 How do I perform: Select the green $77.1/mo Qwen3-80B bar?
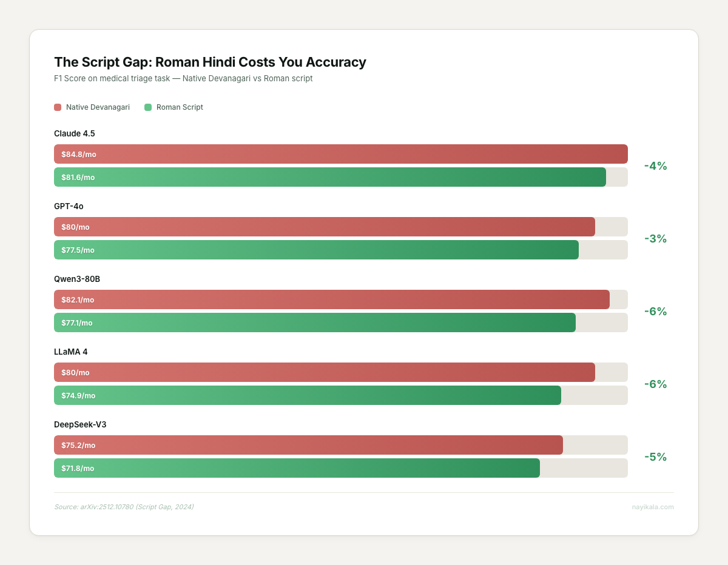click(x=314, y=323)
